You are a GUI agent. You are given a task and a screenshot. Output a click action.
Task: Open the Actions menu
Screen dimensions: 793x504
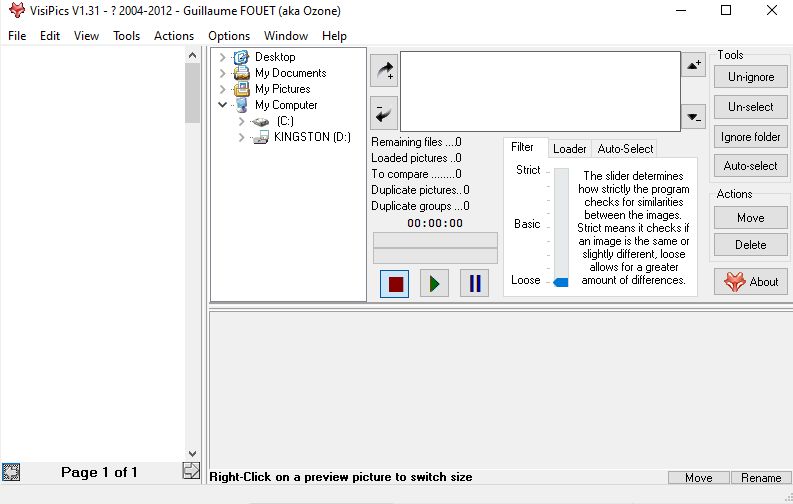174,36
